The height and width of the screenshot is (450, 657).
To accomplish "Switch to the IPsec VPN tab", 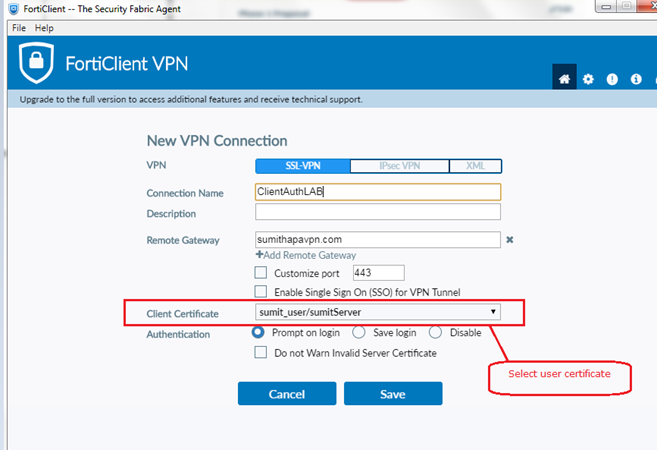I will tap(400, 166).
